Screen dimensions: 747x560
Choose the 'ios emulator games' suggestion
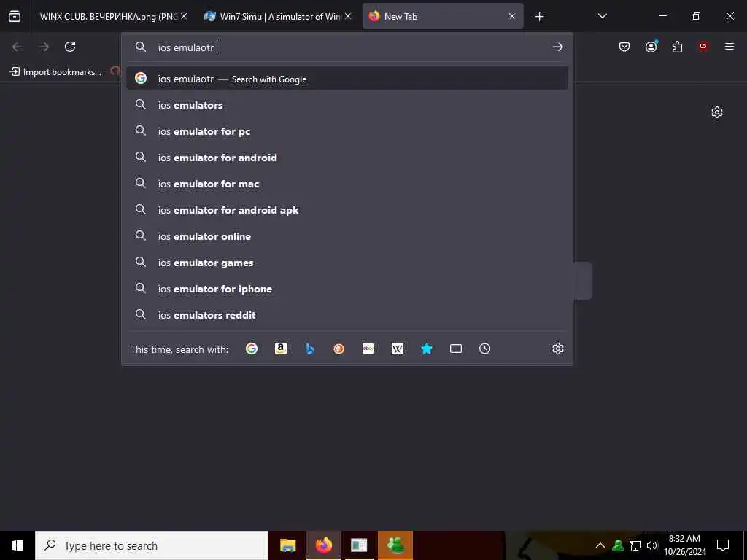347,262
